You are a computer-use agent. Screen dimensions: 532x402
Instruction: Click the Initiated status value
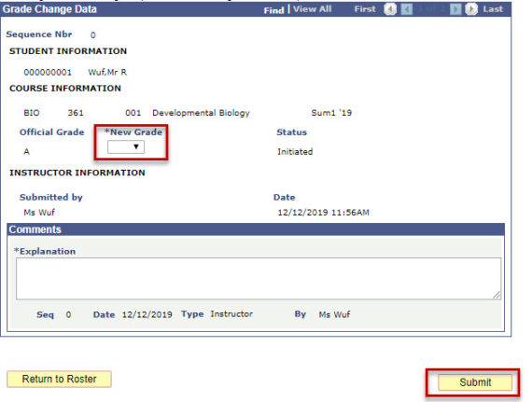[295, 151]
